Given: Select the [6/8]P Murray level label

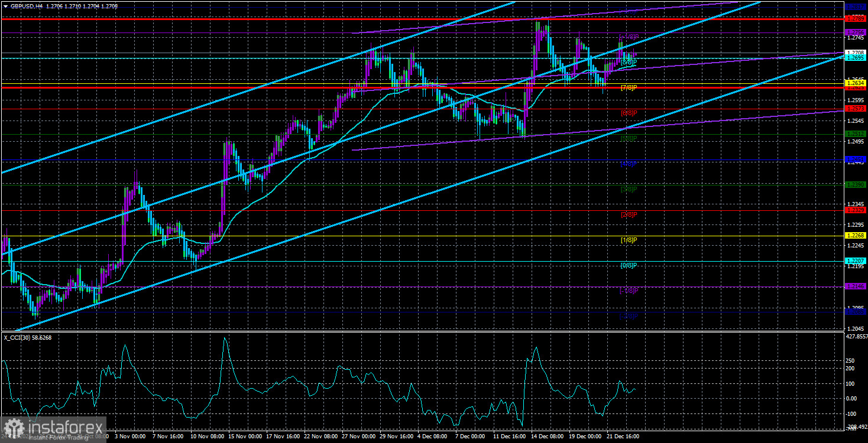Looking at the screenshot, I should click(629, 113).
